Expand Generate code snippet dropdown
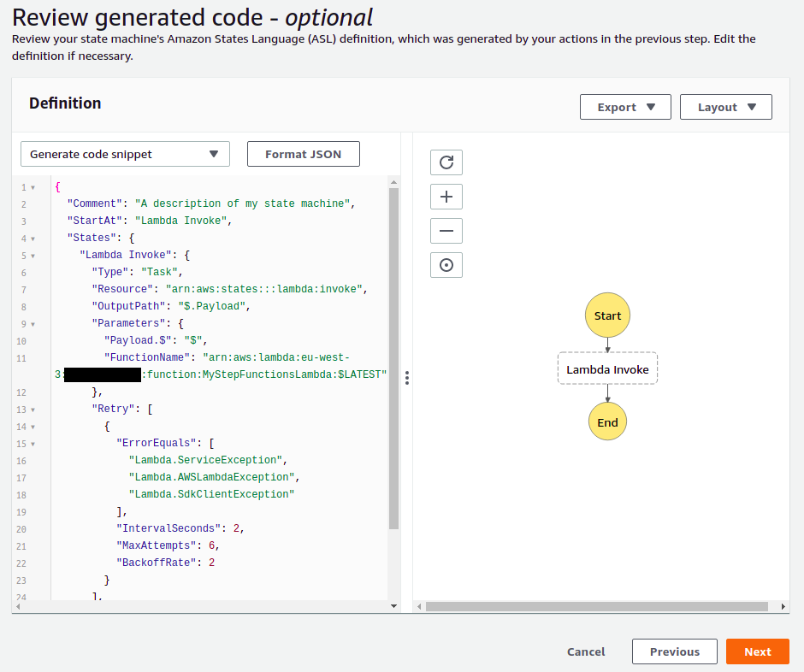This screenshot has width=804, height=672. 125,154
